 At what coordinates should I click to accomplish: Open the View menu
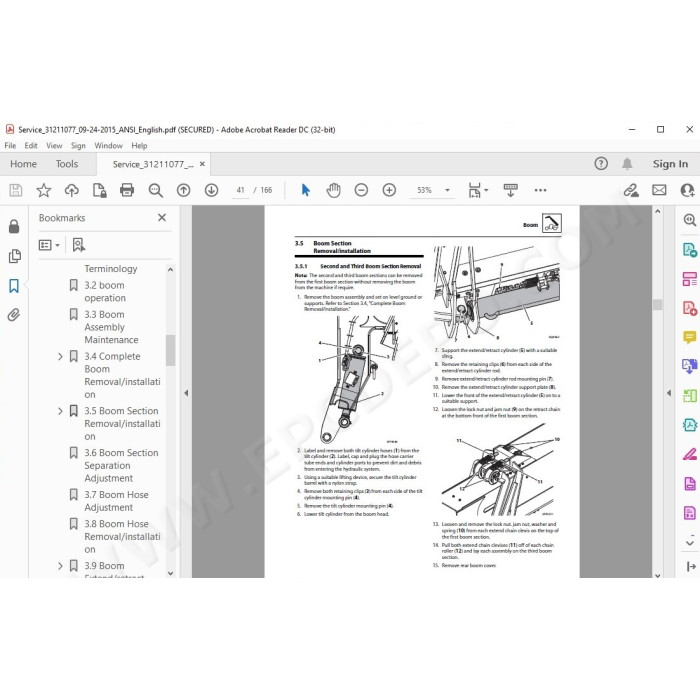click(x=54, y=146)
